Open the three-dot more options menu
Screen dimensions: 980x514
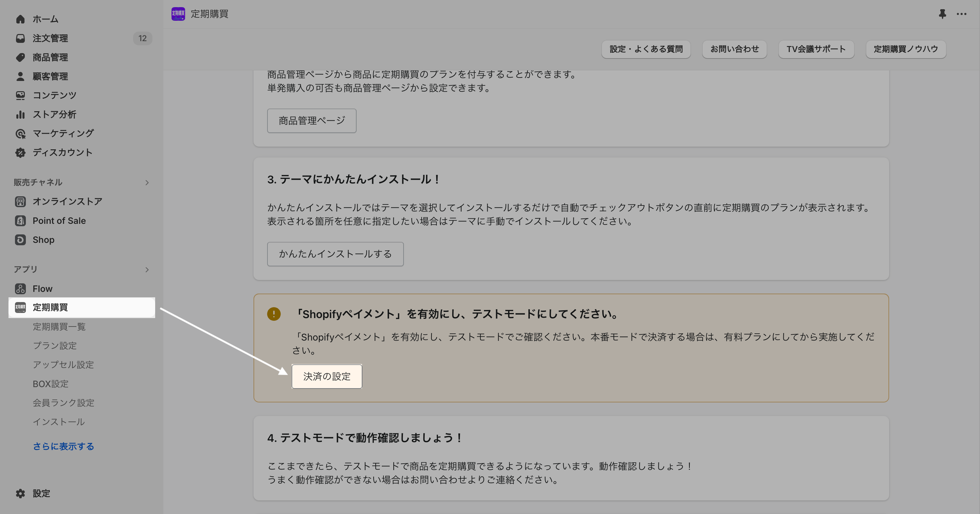tap(961, 14)
